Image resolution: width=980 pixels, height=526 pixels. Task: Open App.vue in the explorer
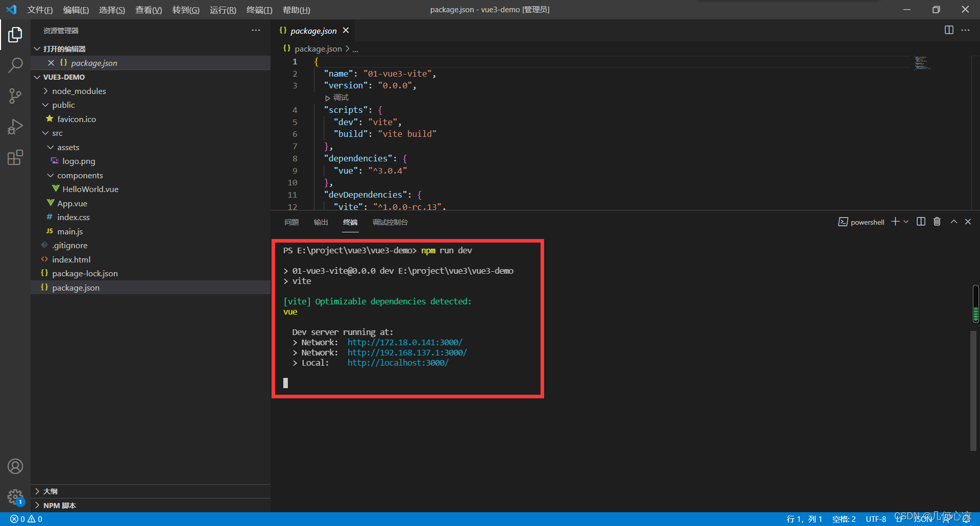pos(151,203)
